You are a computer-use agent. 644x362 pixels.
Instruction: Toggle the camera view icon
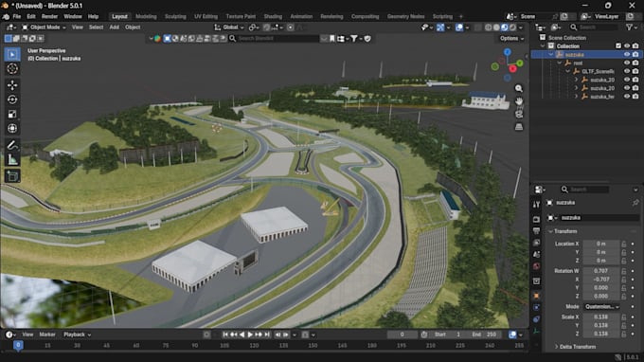point(519,114)
